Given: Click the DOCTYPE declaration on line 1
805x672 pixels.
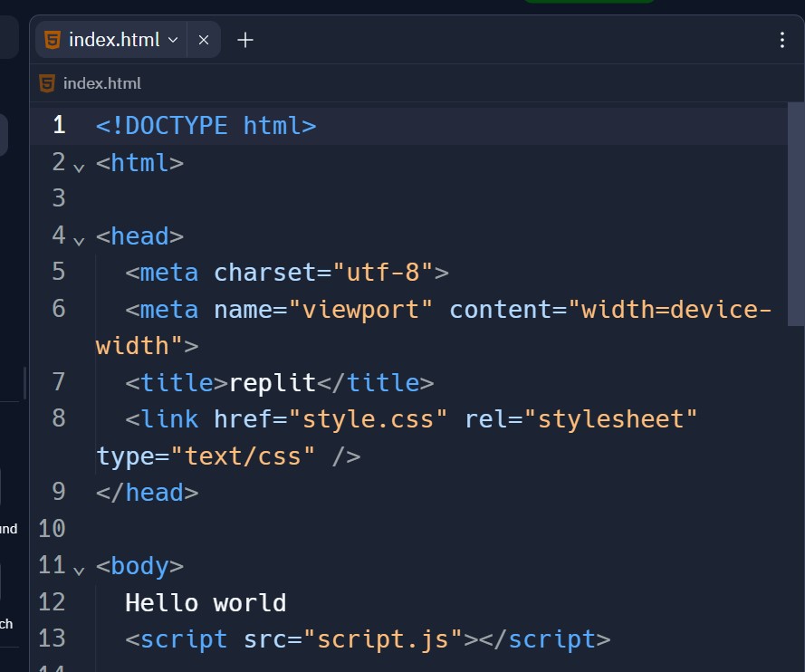Looking at the screenshot, I should (x=206, y=125).
